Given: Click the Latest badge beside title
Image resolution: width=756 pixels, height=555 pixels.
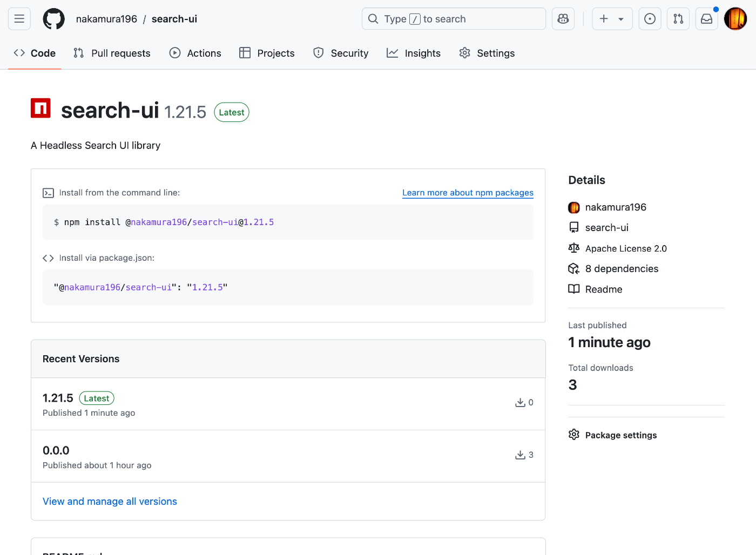Looking at the screenshot, I should coord(232,112).
